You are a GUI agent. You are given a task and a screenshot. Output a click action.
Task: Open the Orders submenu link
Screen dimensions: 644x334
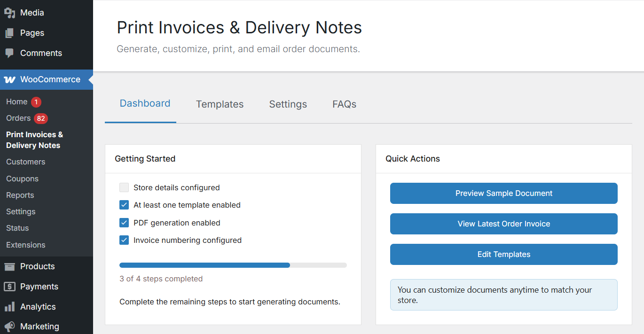click(18, 118)
